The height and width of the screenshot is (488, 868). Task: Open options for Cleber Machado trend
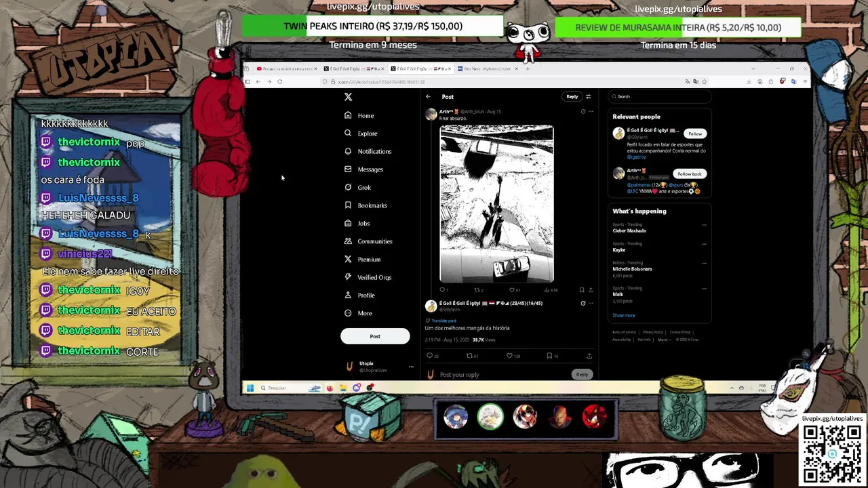click(704, 225)
